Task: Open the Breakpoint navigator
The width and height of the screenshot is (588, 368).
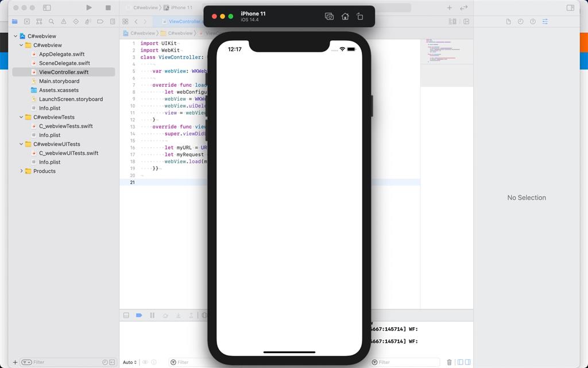Action: [x=100, y=21]
